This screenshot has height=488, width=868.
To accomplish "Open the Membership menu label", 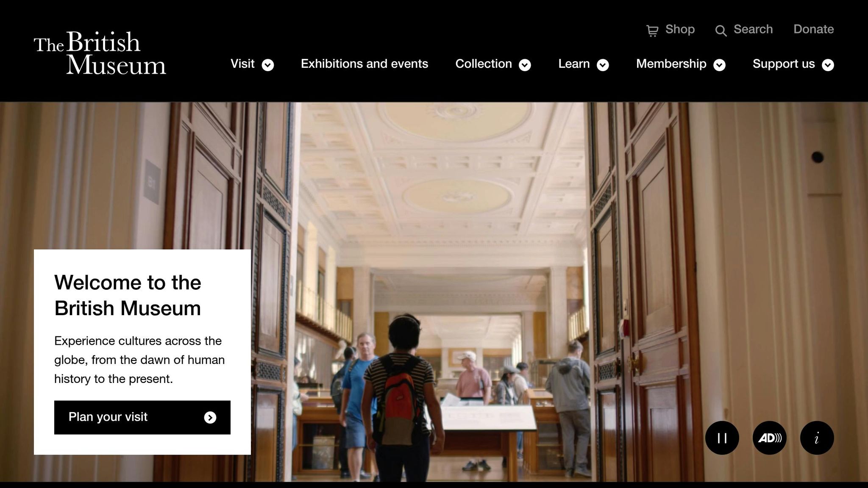I will (x=671, y=64).
